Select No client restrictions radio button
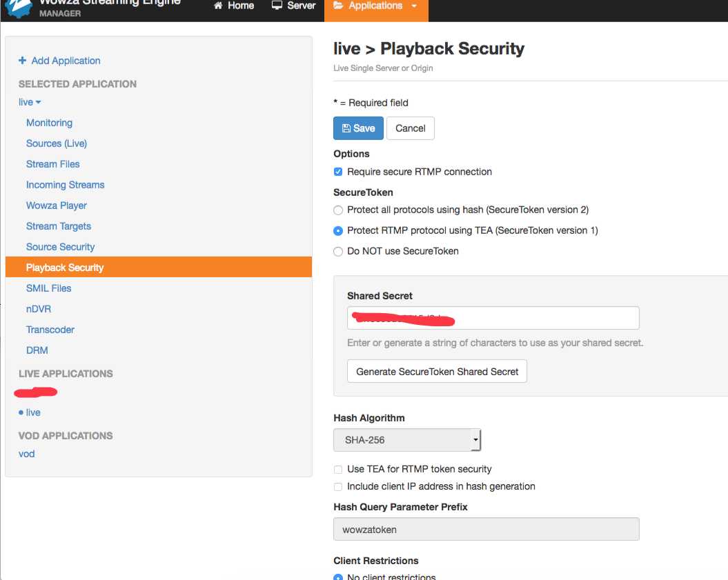The height and width of the screenshot is (580, 728). [338, 577]
